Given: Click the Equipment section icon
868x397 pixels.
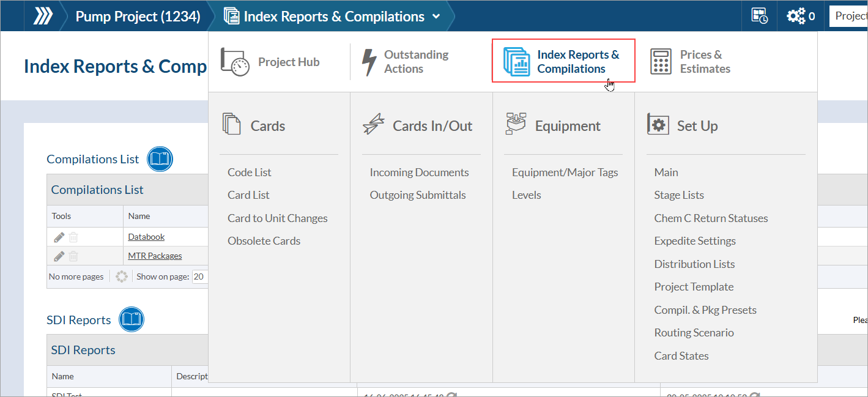Looking at the screenshot, I should pyautogui.click(x=516, y=124).
